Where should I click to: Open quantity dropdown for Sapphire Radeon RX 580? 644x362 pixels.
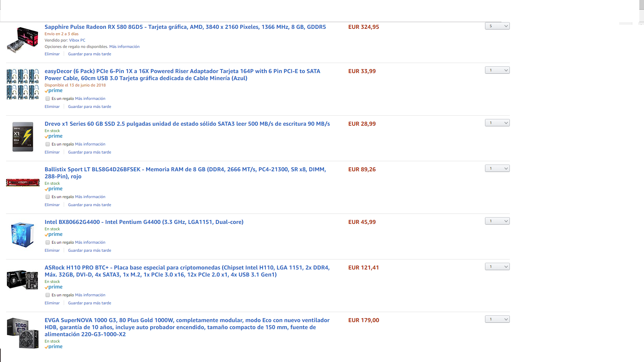[x=497, y=26]
